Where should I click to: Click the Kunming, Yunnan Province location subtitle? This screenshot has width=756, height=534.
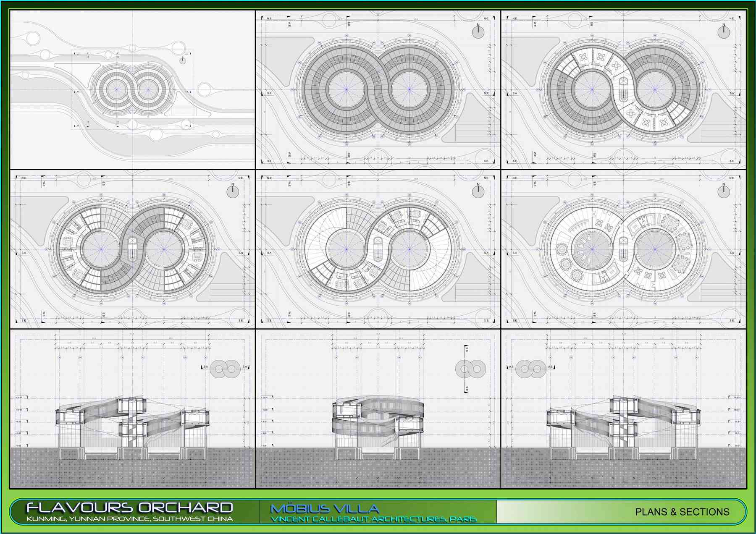(x=129, y=519)
